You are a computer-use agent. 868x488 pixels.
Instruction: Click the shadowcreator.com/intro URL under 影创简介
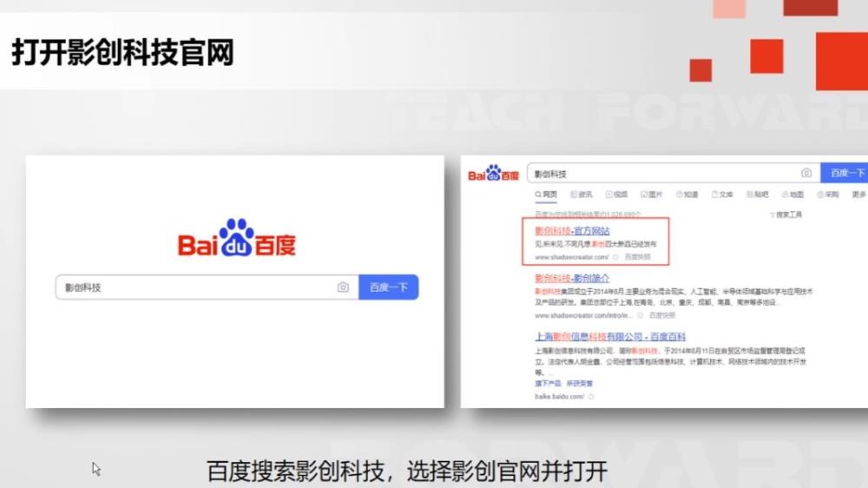[583, 315]
